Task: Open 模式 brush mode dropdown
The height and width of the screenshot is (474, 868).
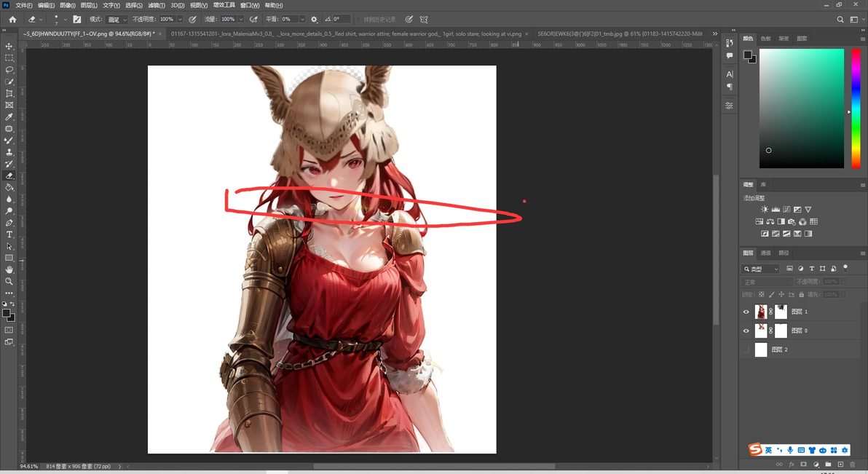Action: (x=117, y=20)
